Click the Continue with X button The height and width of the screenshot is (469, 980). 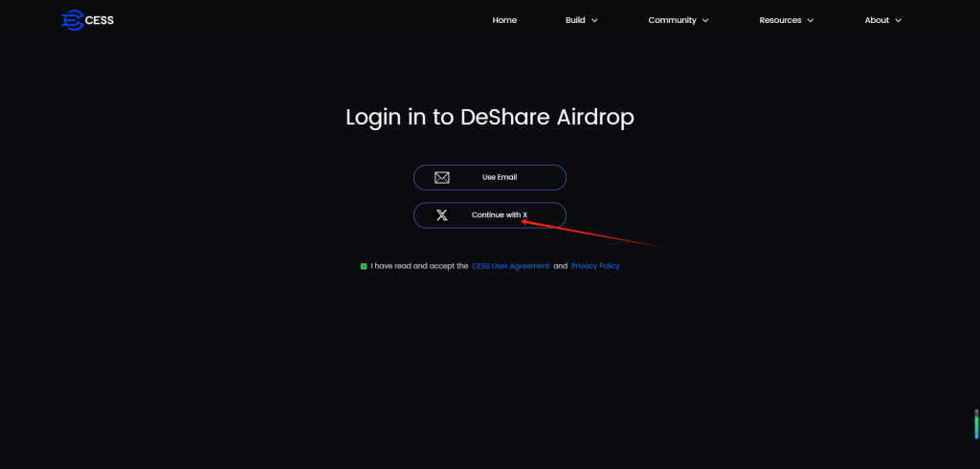pos(490,215)
